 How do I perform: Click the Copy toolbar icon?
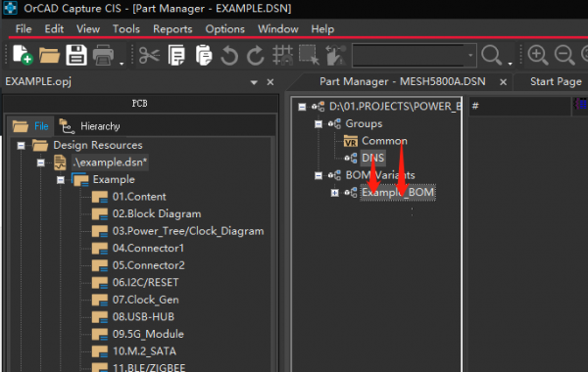point(176,56)
